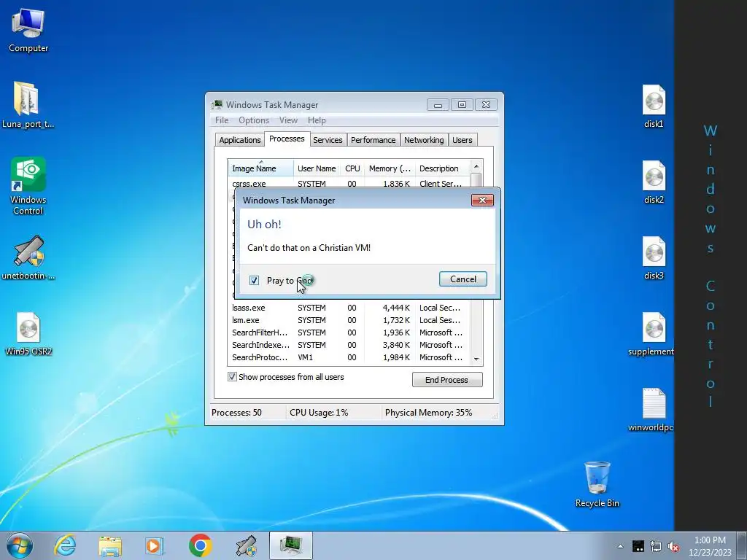Viewport: 747px width, 560px height.
Task: Open the Windows Start menu orb
Action: 20,545
